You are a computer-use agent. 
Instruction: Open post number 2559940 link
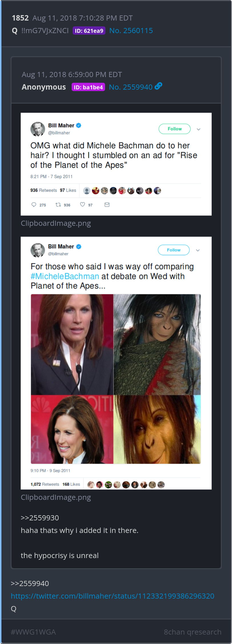click(131, 87)
